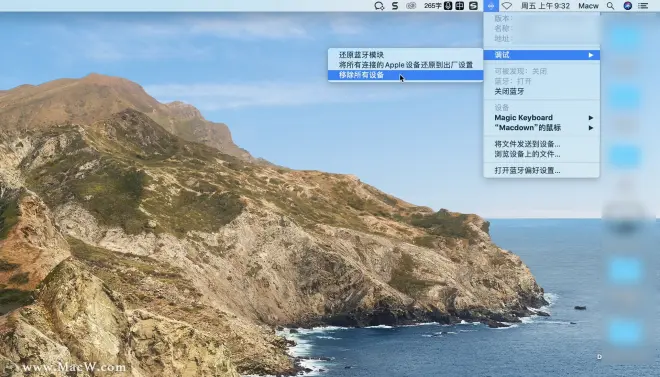Click the Bluetooth icon in menu bar

coord(491,6)
